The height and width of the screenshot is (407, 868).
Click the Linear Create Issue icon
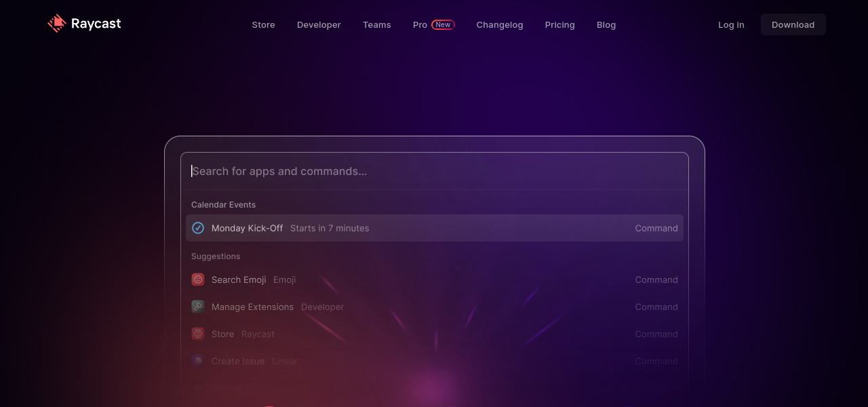(x=198, y=361)
